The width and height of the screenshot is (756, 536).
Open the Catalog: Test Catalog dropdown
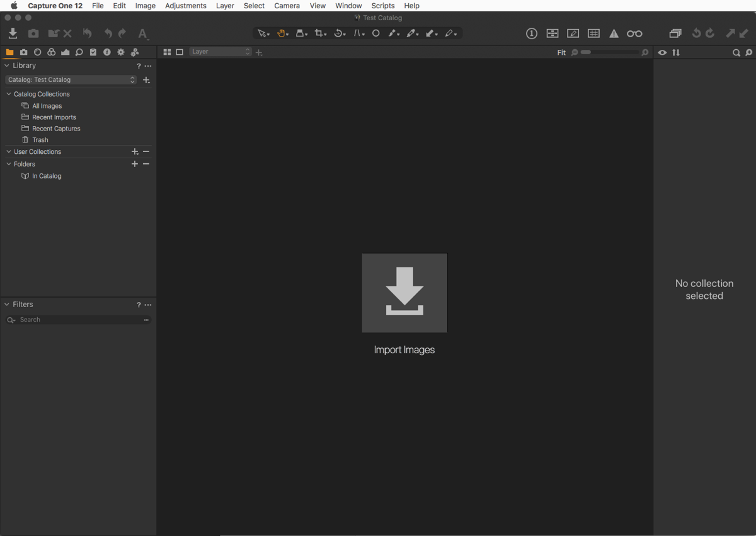point(71,80)
